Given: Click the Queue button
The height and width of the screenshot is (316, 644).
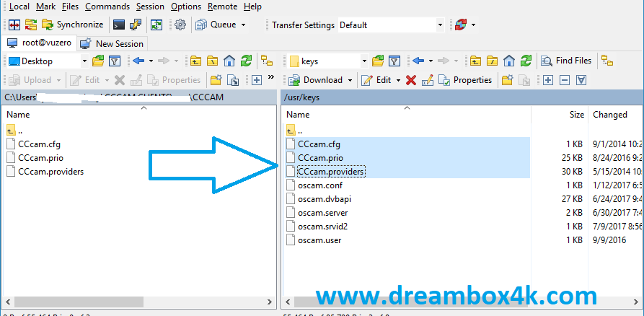Looking at the screenshot, I should pyautogui.click(x=216, y=25).
